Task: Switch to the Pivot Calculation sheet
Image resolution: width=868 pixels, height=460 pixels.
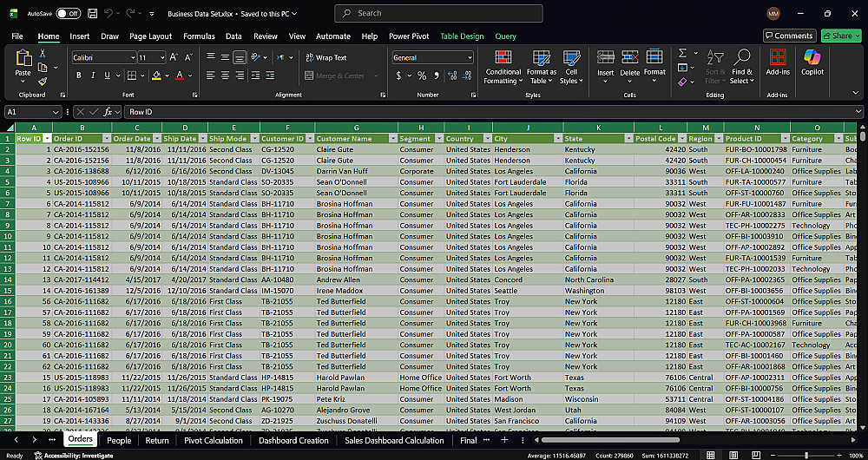Action: click(214, 440)
